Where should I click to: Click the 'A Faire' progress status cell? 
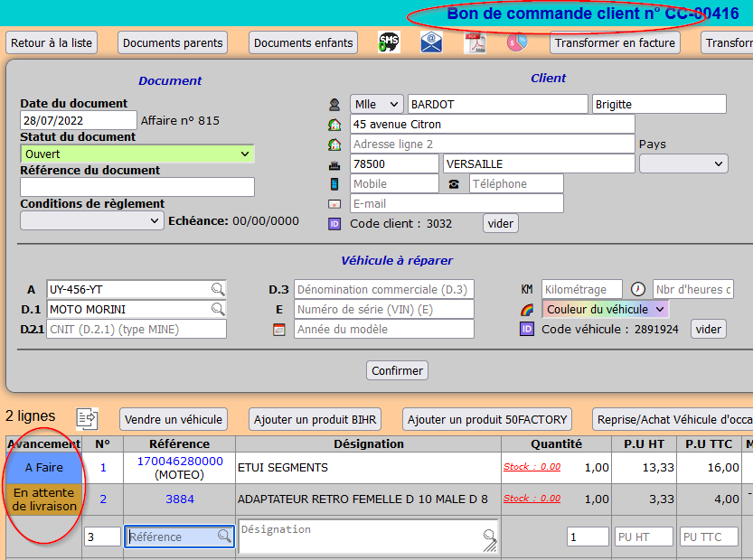(43, 468)
